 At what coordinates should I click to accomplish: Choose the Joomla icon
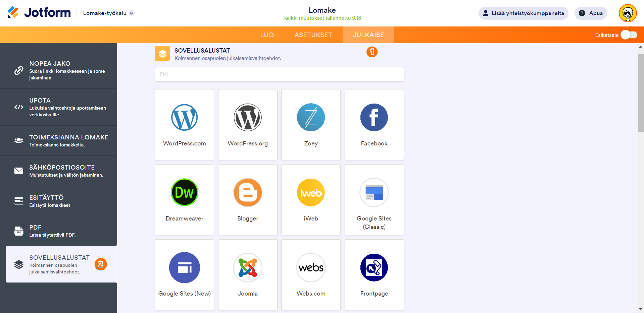pos(248,267)
